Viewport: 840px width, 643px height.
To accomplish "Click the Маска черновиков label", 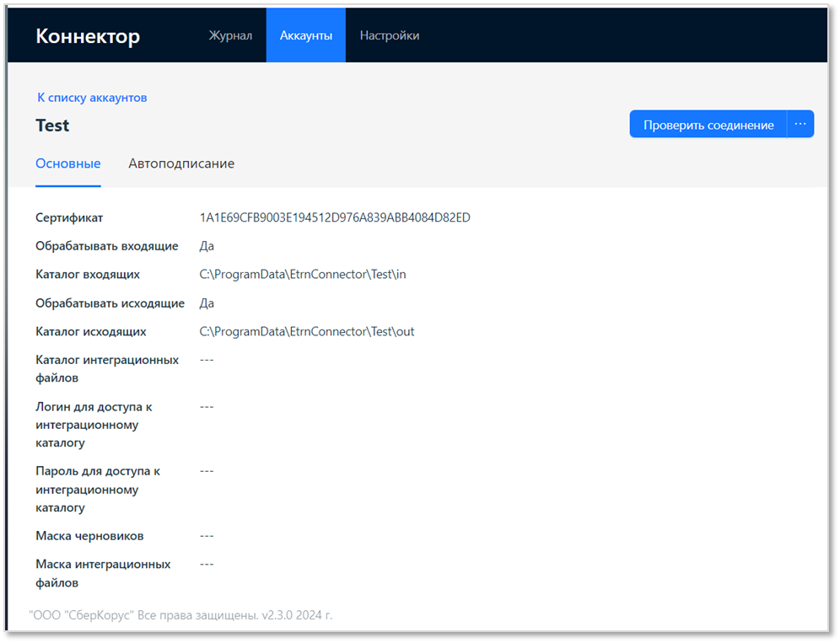I will pyautogui.click(x=89, y=536).
